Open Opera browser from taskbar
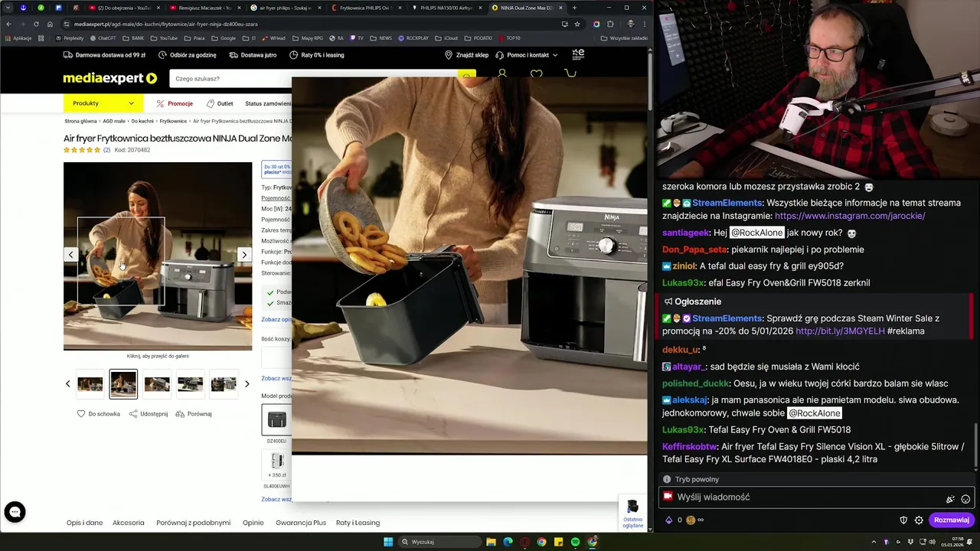 [x=524, y=542]
